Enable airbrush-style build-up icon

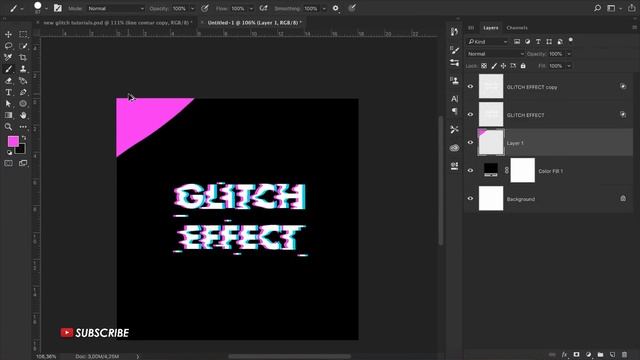(264, 8)
